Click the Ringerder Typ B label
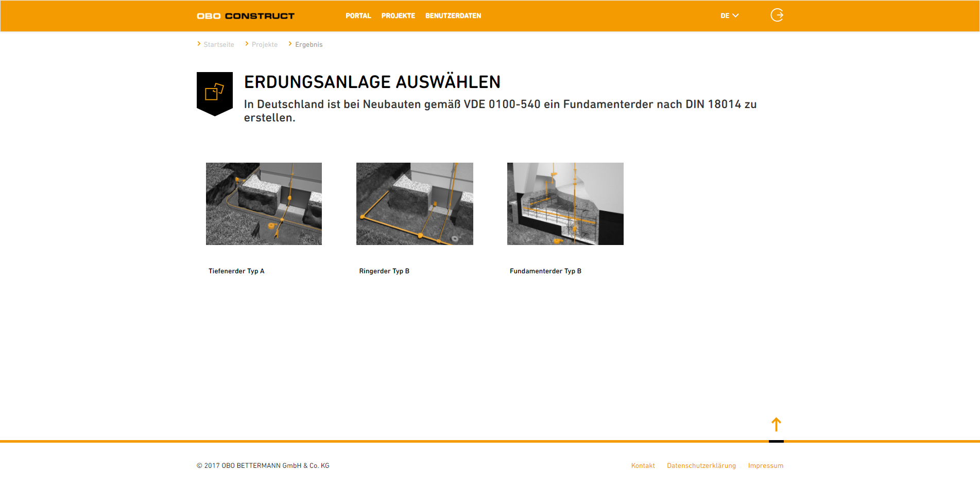Viewport: 980px width, 489px height. [384, 271]
